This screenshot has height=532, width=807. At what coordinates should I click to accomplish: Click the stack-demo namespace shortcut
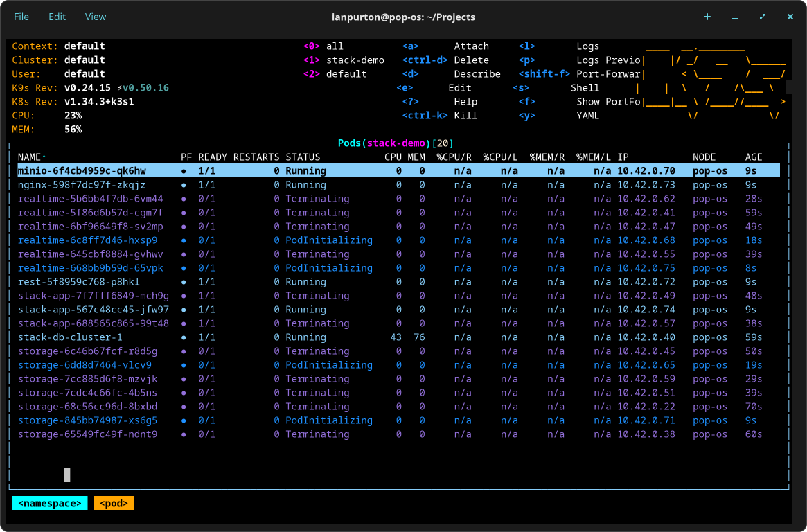[x=355, y=60]
